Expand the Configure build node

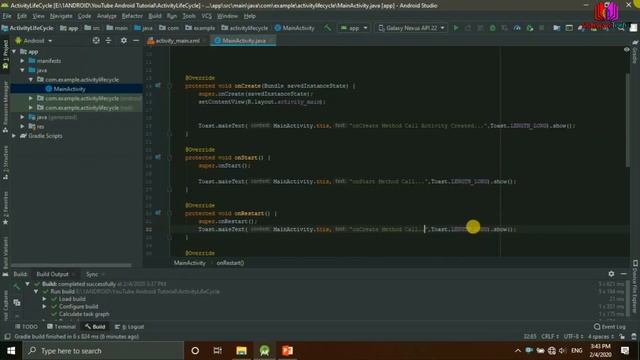coord(44,307)
